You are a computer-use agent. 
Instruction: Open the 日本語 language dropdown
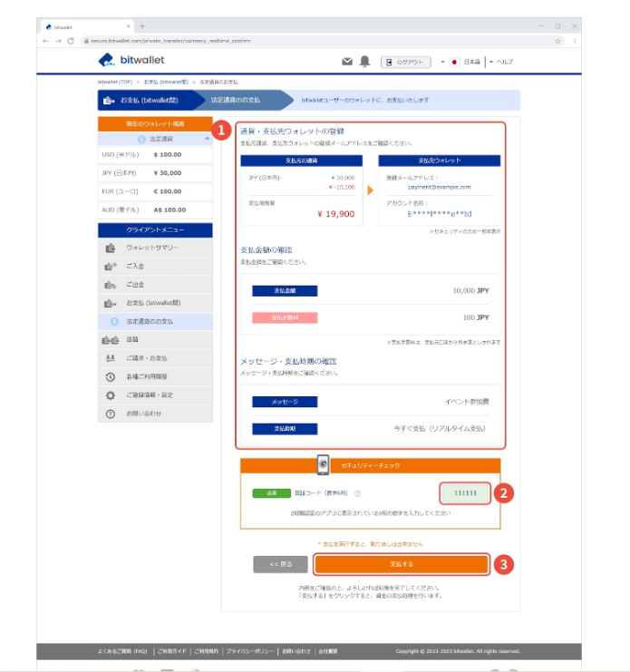coord(466,62)
